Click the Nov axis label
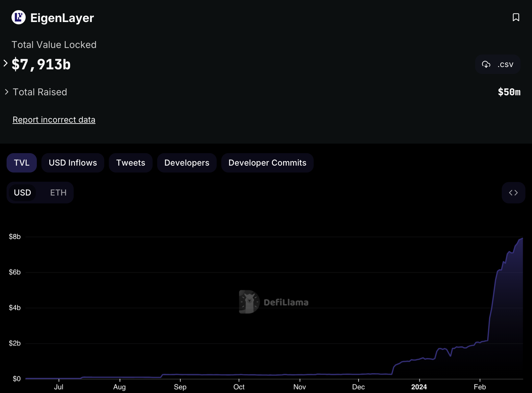The width and height of the screenshot is (532, 393). tap(300, 387)
